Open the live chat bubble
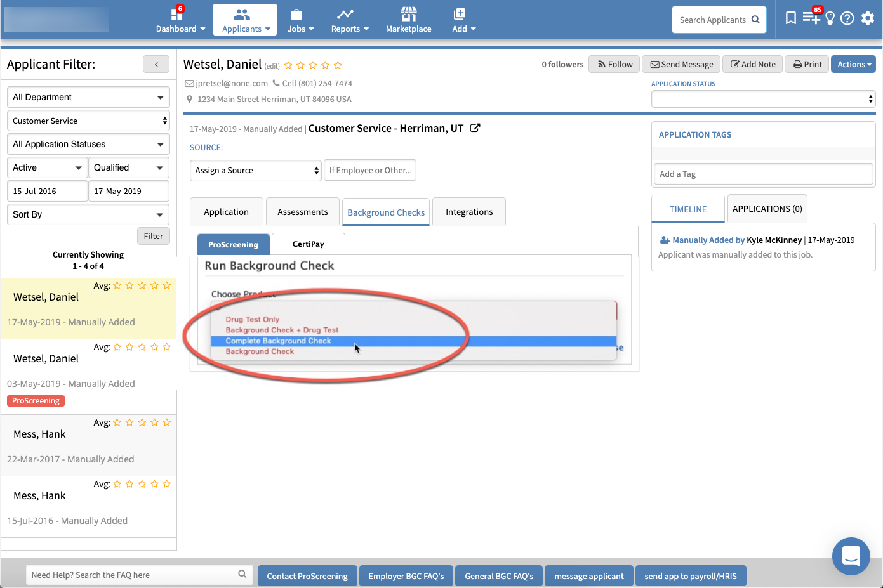883x588 pixels. (x=851, y=556)
